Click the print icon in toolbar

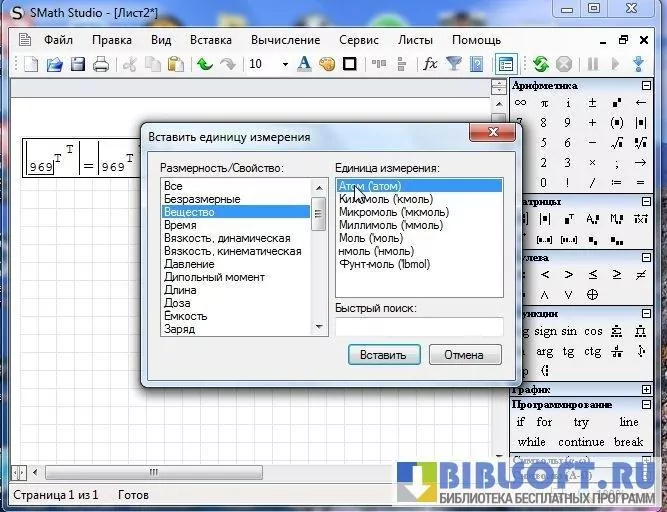click(x=101, y=64)
